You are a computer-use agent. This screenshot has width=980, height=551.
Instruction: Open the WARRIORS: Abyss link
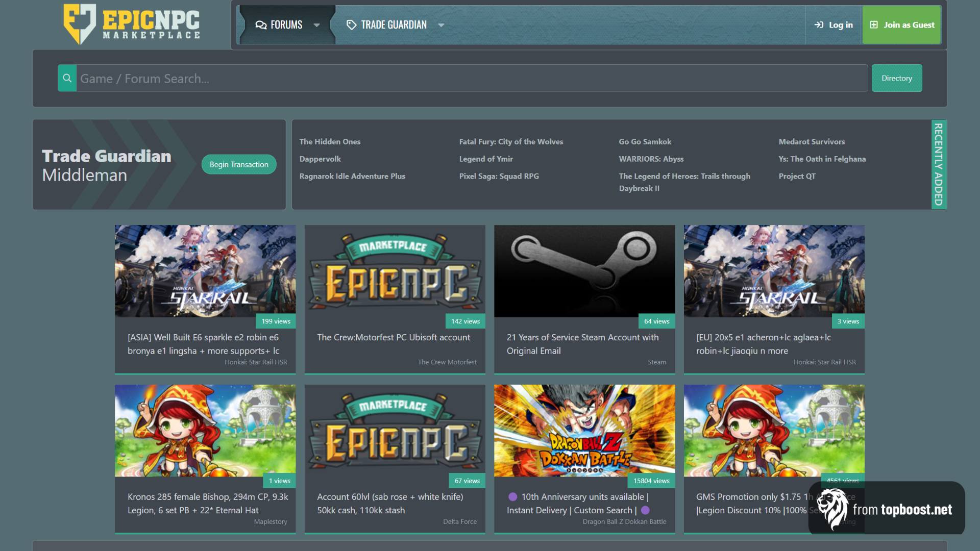point(651,159)
